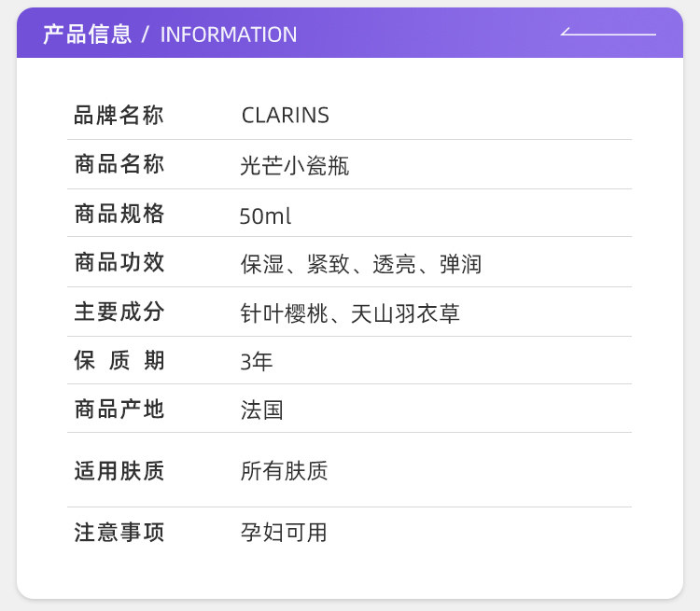Click the INFORMATION header text
This screenshot has width=700, height=611.
(x=229, y=35)
